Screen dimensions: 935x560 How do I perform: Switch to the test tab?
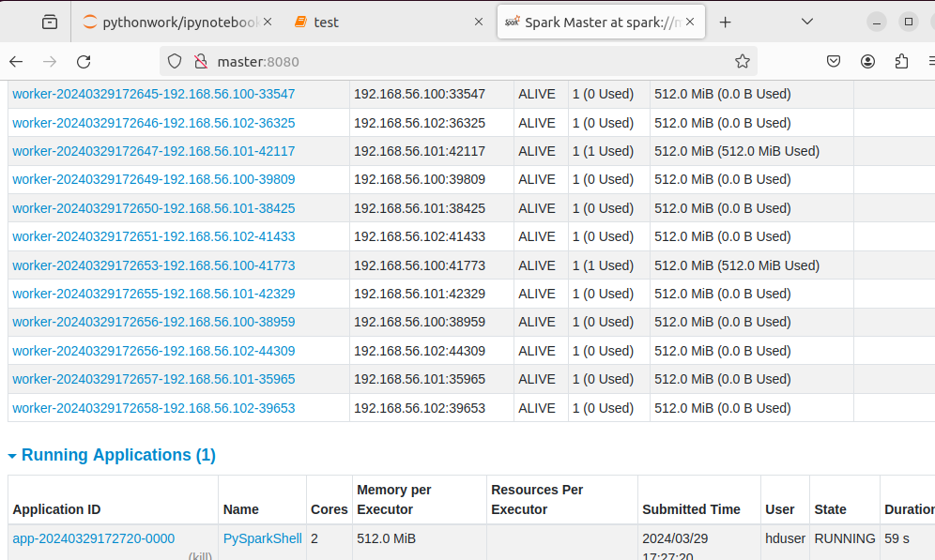click(x=389, y=22)
